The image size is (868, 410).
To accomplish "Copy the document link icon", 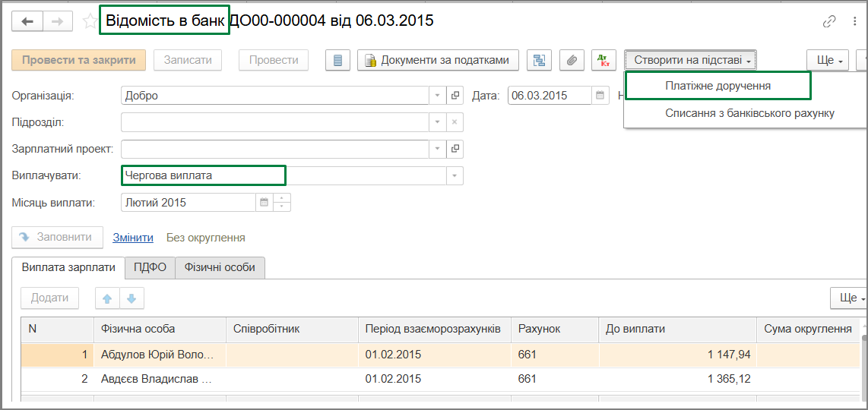I will (829, 21).
